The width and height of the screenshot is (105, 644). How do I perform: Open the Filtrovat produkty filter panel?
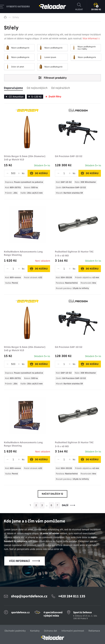[52, 78]
